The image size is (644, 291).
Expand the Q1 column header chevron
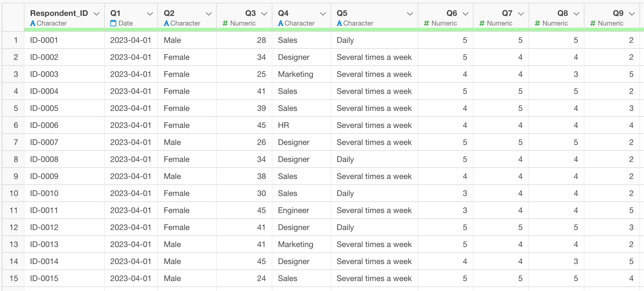(x=150, y=14)
